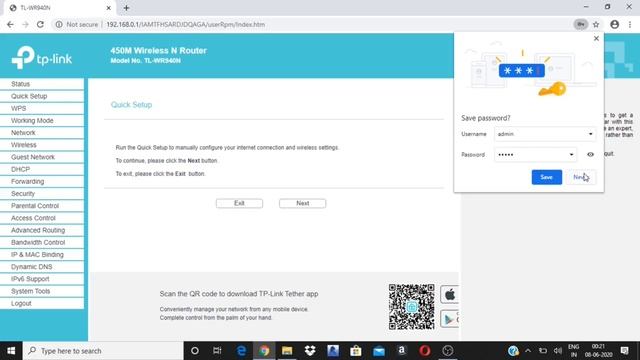This screenshot has width=640, height=360.
Task: Open Amazon icon on taskbar
Action: click(x=402, y=351)
